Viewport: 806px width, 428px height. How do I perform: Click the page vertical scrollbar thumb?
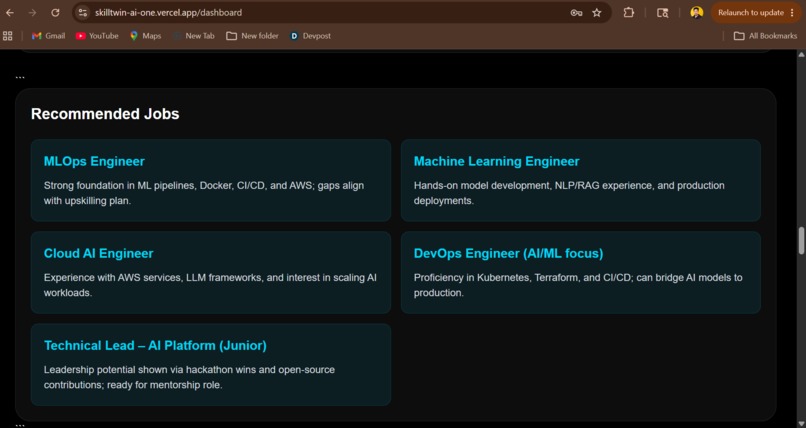801,240
